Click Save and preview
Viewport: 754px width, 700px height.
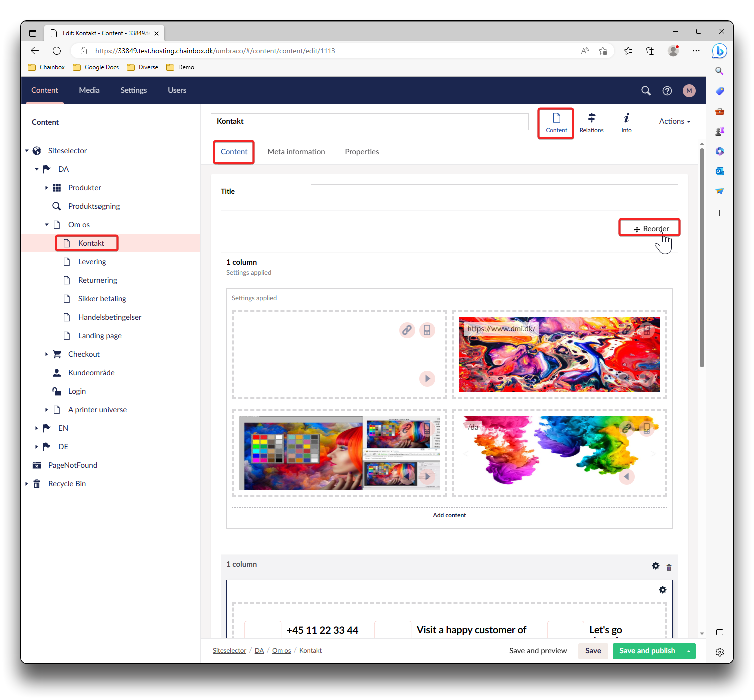538,651
